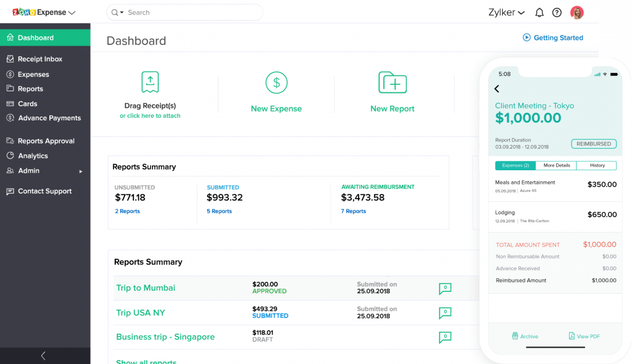
Task: Click the Zoho Expense logo
Action: coord(39,12)
